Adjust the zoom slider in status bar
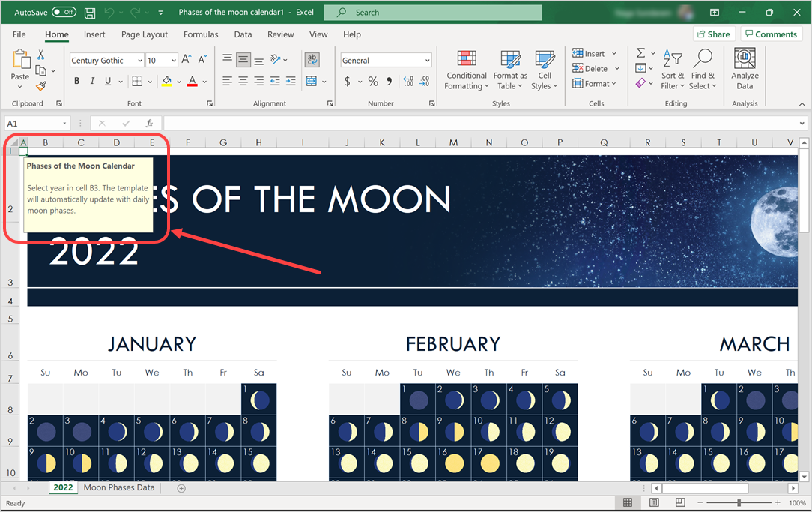Image resolution: width=812 pixels, height=512 pixels. pos(739,503)
